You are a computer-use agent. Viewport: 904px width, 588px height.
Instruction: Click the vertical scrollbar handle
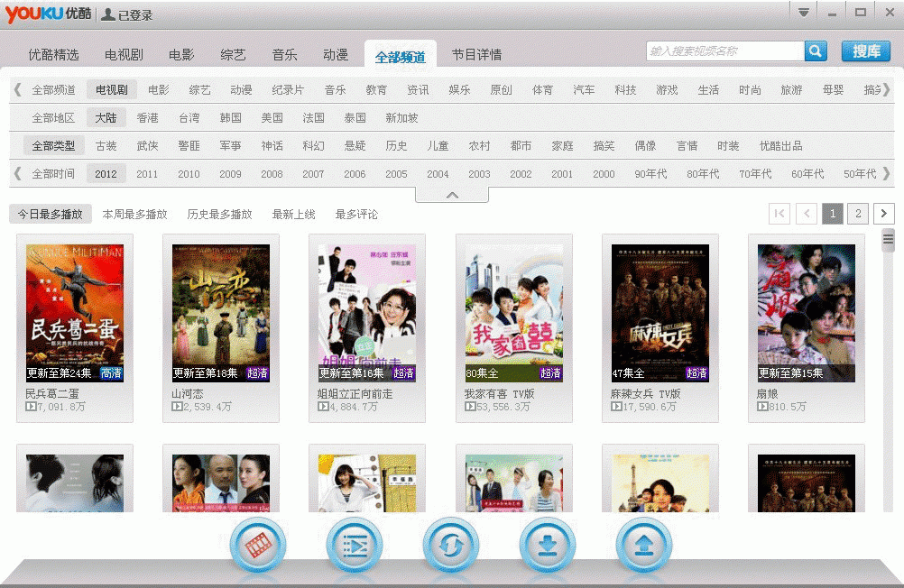click(888, 239)
